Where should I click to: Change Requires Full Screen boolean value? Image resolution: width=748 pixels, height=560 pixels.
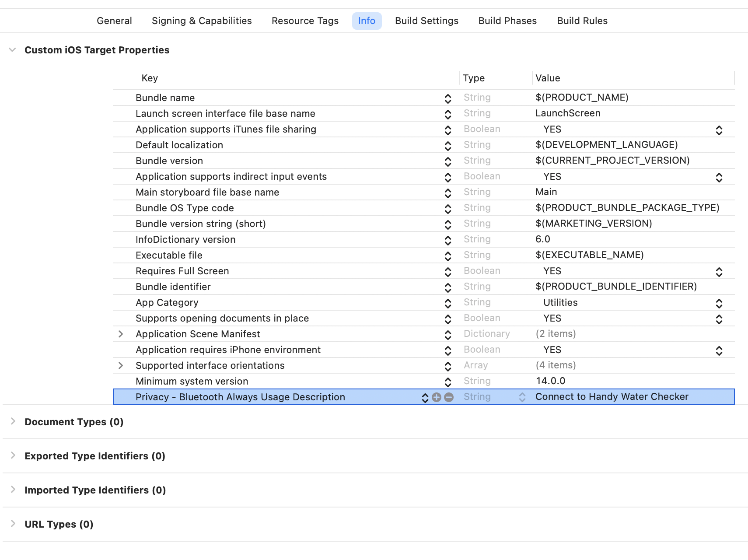[719, 272]
